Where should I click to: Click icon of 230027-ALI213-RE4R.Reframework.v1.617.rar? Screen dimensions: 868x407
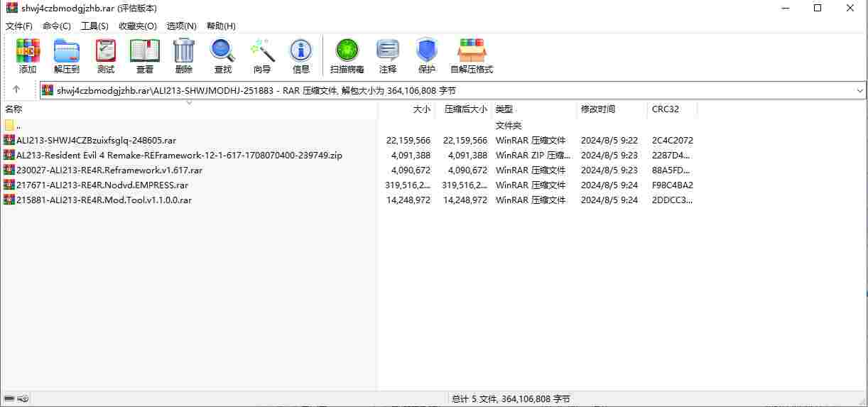tap(9, 170)
